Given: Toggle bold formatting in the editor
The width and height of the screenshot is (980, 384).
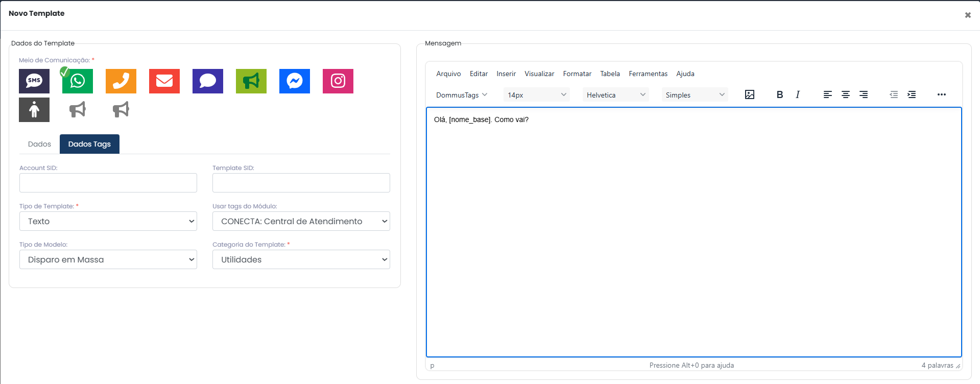Looking at the screenshot, I should [780, 94].
